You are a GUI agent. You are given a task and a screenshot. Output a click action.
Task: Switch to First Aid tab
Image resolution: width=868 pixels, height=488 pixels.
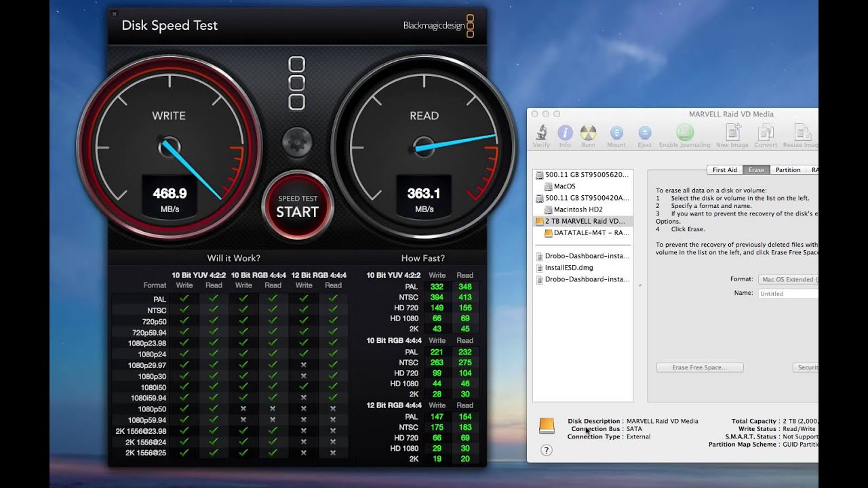click(x=724, y=170)
